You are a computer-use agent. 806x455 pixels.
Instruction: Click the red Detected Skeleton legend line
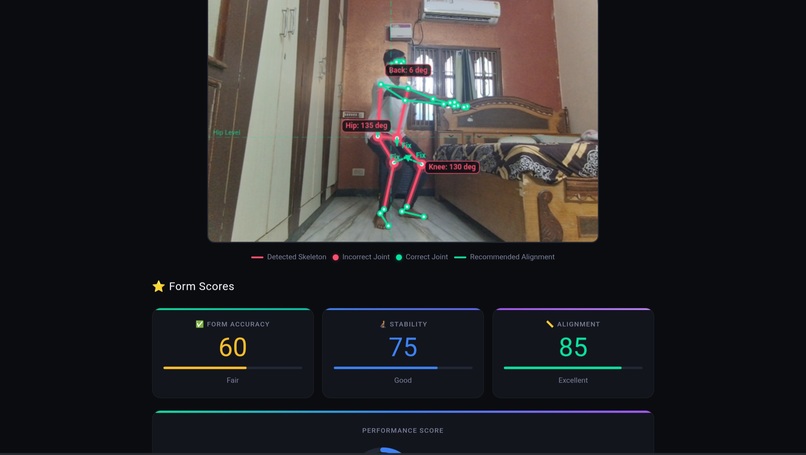point(257,257)
